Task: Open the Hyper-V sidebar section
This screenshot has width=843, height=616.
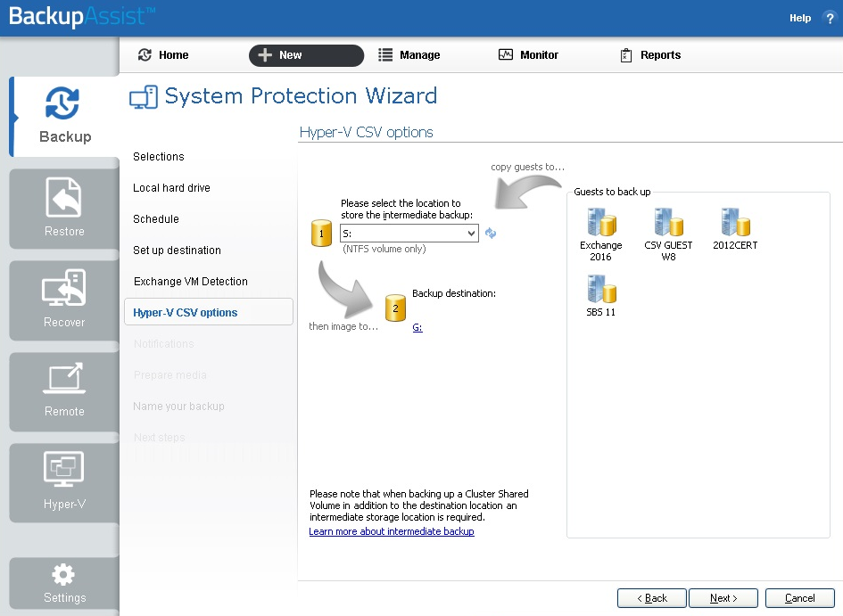Action: point(64,482)
